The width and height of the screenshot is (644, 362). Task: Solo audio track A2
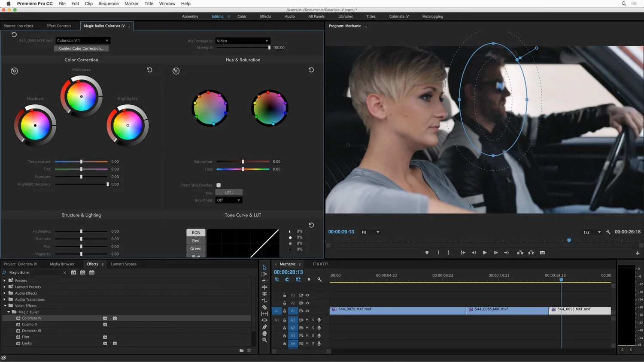[x=313, y=328]
